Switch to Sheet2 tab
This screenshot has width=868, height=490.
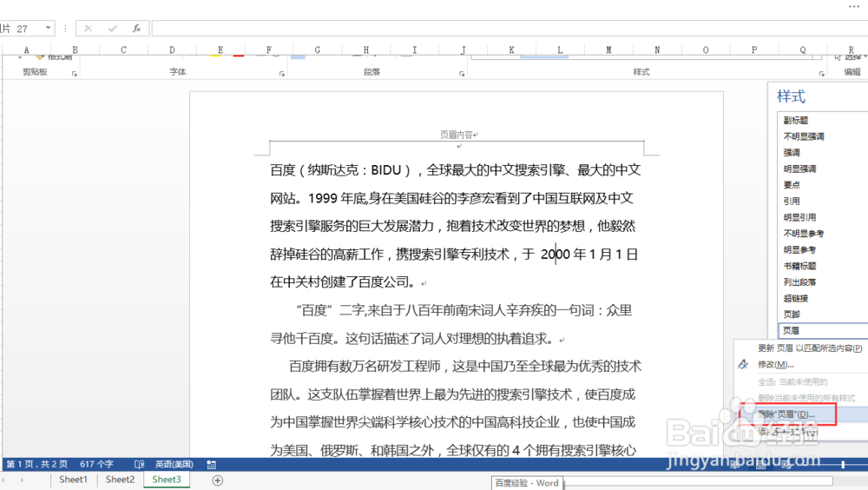click(x=120, y=480)
